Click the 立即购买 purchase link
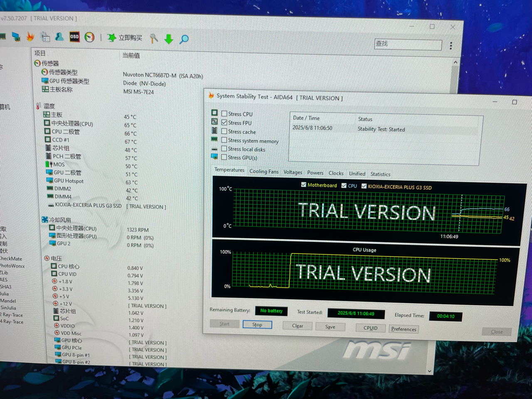 [x=130, y=38]
